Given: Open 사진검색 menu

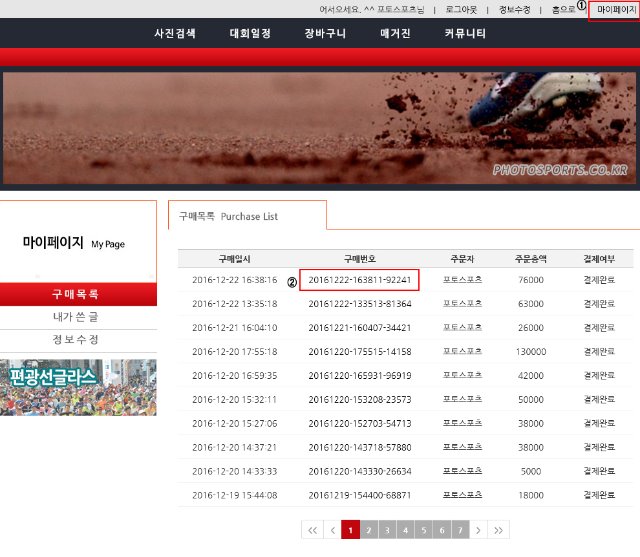Looking at the screenshot, I should click(x=175, y=33).
